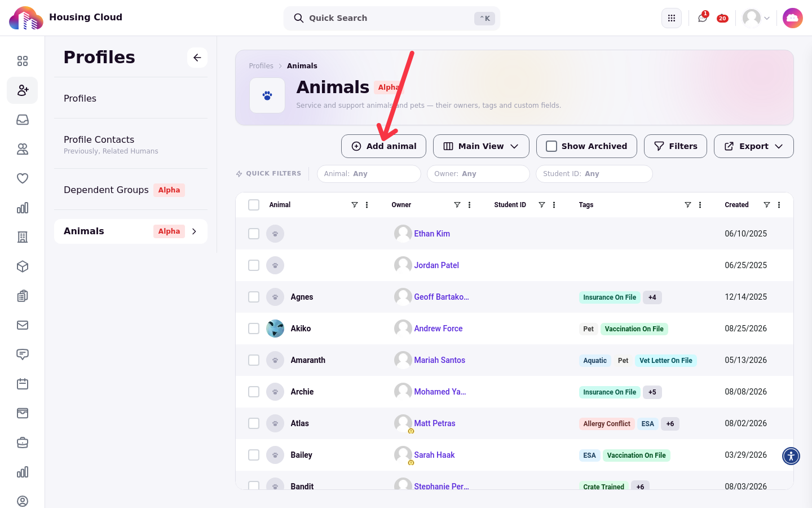Expand the user avatar menu
The image size is (812, 508).
pyautogui.click(x=756, y=18)
